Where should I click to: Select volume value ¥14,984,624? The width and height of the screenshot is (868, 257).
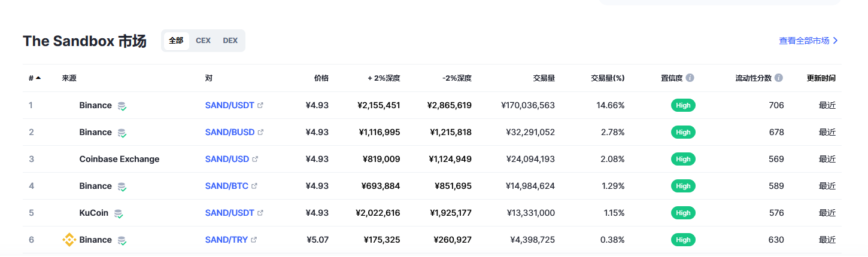(530, 186)
